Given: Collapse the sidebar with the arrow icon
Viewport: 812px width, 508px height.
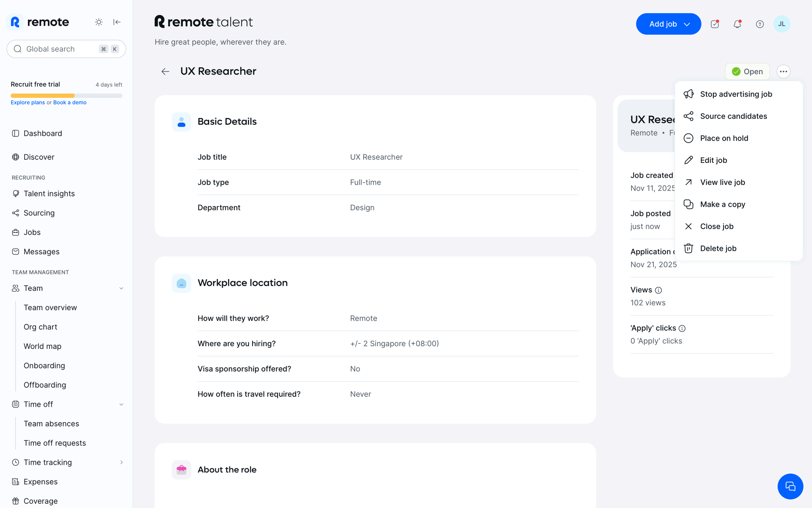Looking at the screenshot, I should (x=117, y=22).
